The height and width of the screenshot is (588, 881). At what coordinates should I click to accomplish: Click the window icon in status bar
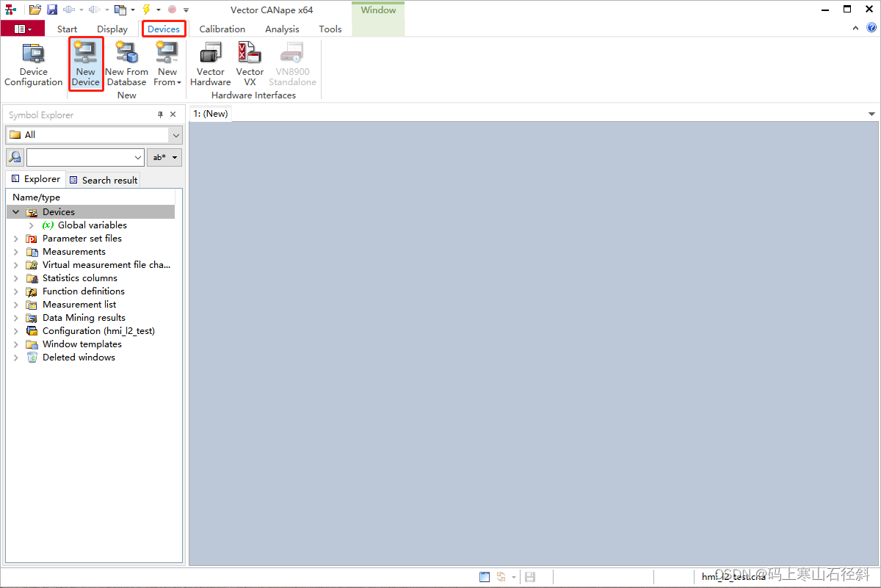tap(485, 577)
